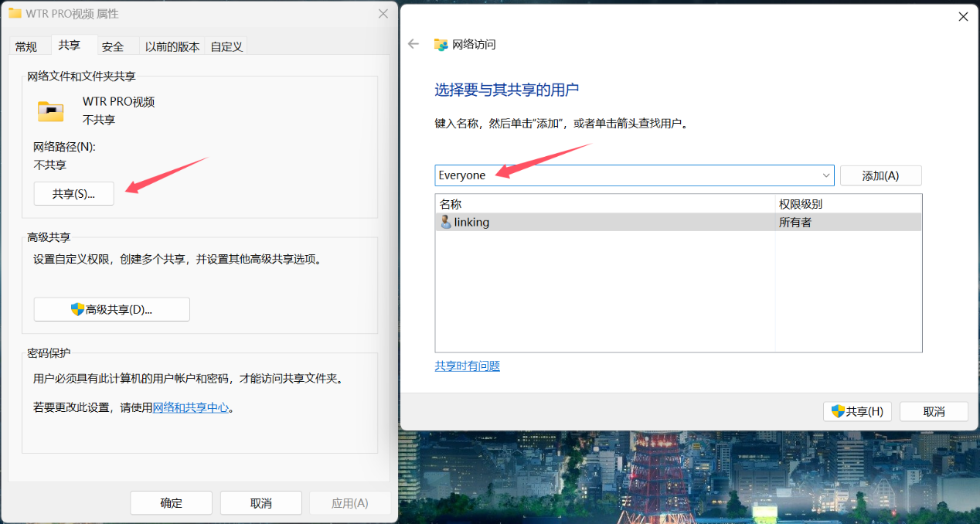Switch to the 常规 tab
This screenshot has width=980, height=524.
(26, 46)
